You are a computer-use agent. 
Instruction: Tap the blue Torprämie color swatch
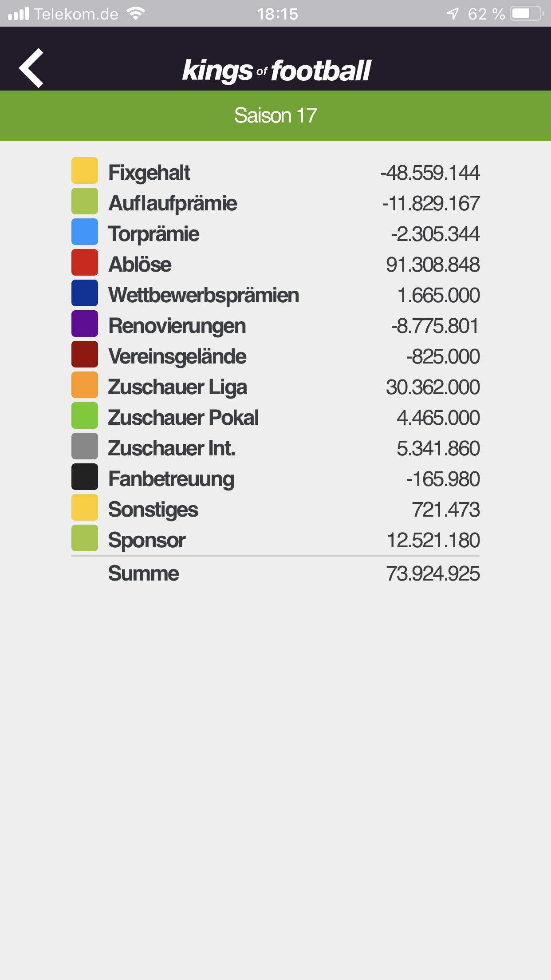tap(85, 232)
